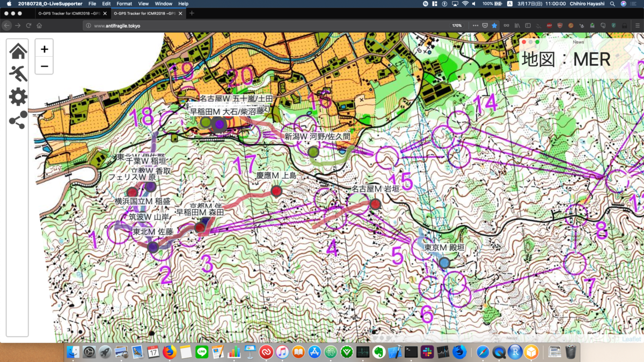Show site information for antifragile.tokyo
The height and width of the screenshot is (362, 644).
[89, 25]
